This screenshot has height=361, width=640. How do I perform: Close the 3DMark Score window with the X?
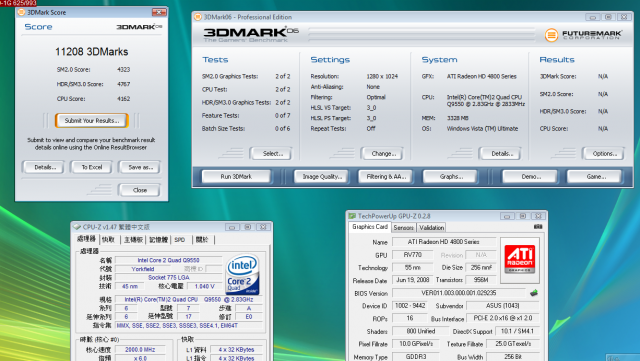tap(159, 12)
